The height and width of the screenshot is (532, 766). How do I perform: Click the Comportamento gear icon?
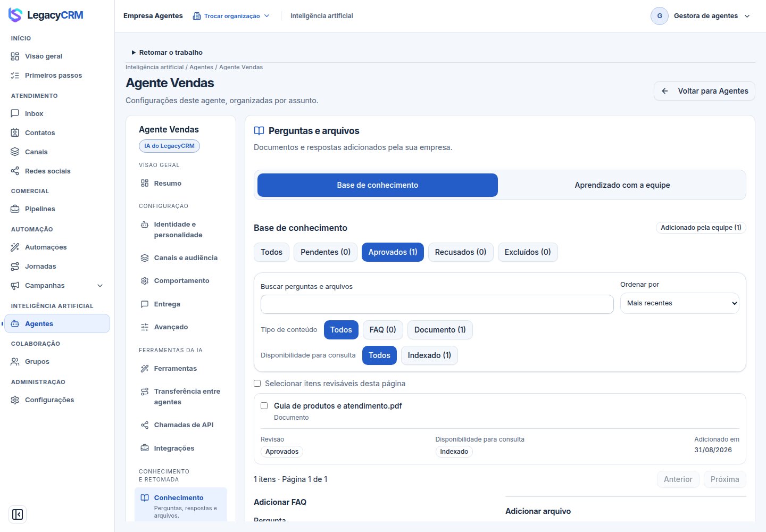145,280
